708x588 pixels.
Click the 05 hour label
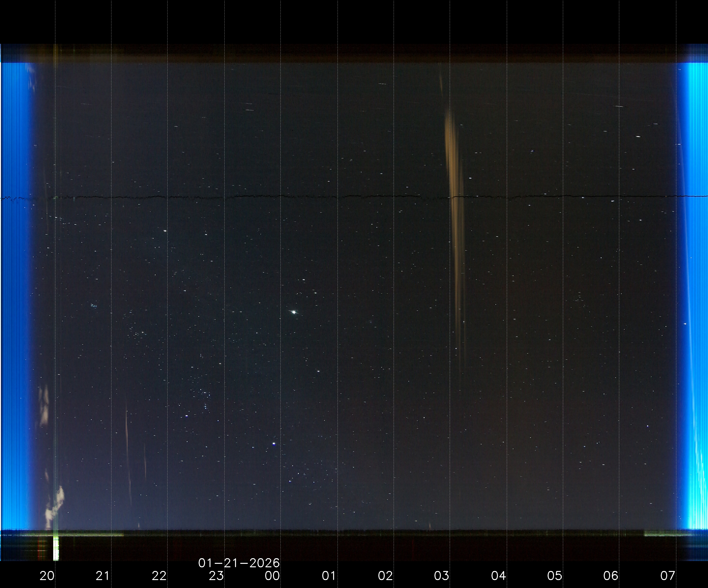pos(555,576)
